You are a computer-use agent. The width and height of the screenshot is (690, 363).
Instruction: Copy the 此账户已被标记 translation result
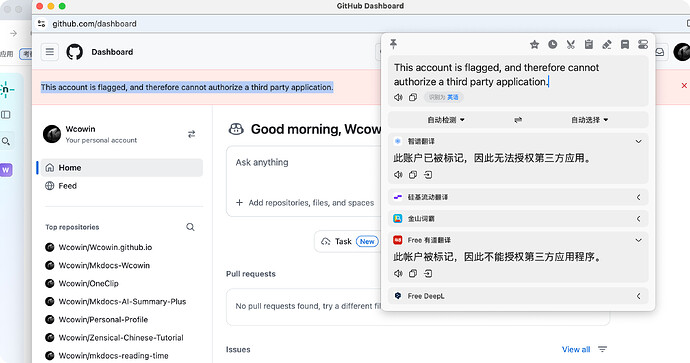(x=413, y=175)
